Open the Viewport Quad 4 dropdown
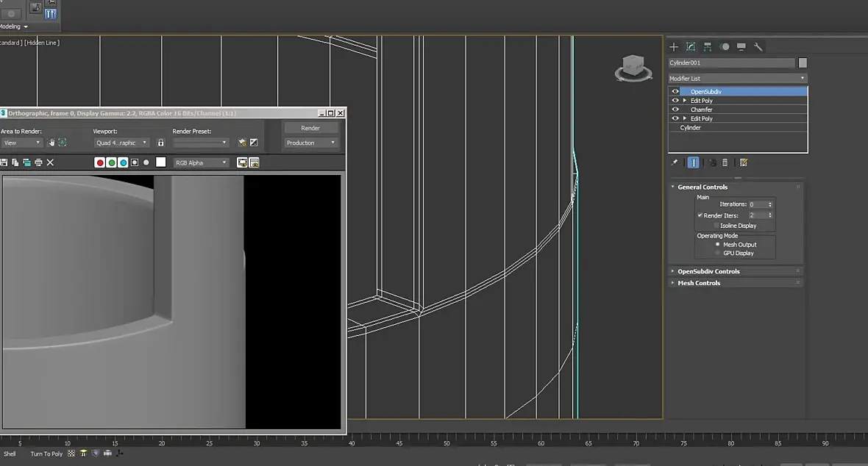This screenshot has height=466, width=868. 121,143
